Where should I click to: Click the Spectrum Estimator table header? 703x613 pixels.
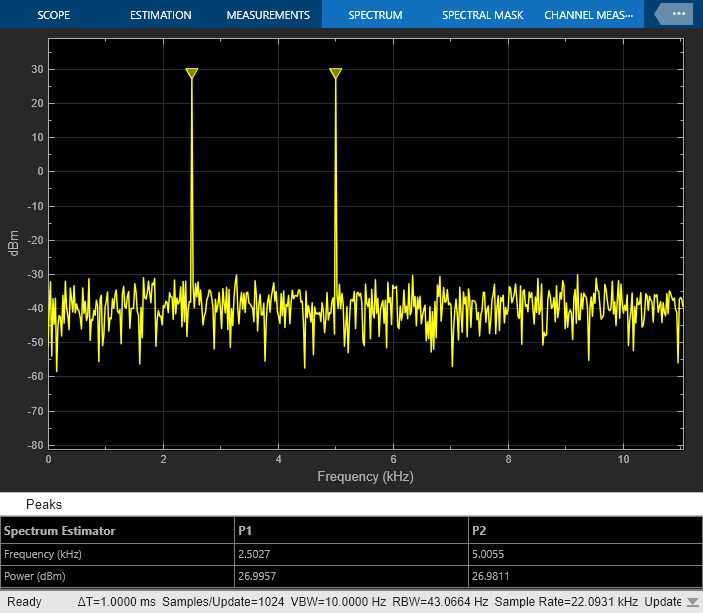tap(60, 531)
